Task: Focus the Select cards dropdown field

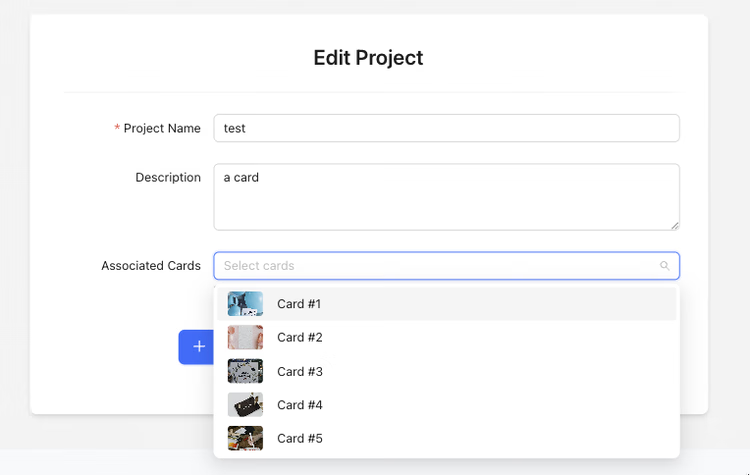Action: (446, 265)
